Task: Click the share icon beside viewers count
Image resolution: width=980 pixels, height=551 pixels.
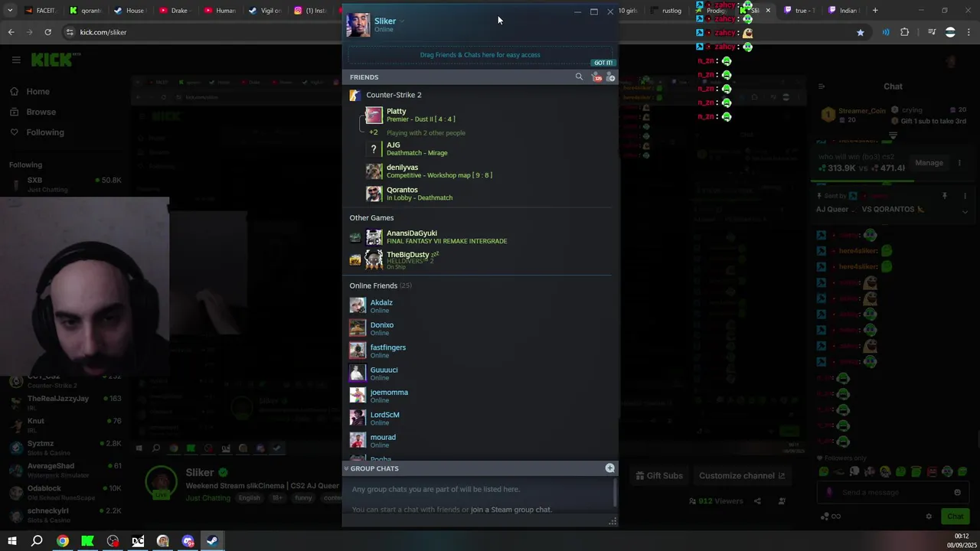Action: point(757,501)
